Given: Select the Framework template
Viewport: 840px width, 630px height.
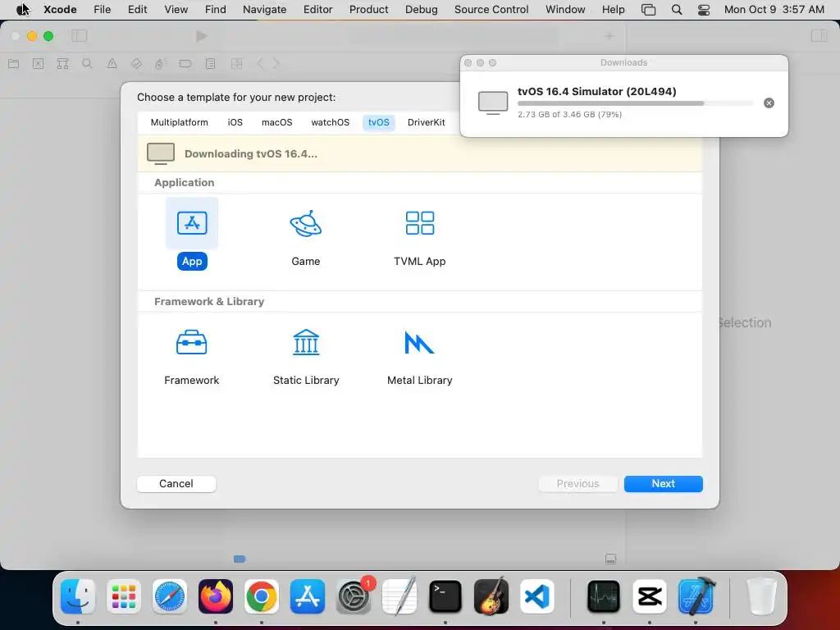Looking at the screenshot, I should tap(192, 358).
